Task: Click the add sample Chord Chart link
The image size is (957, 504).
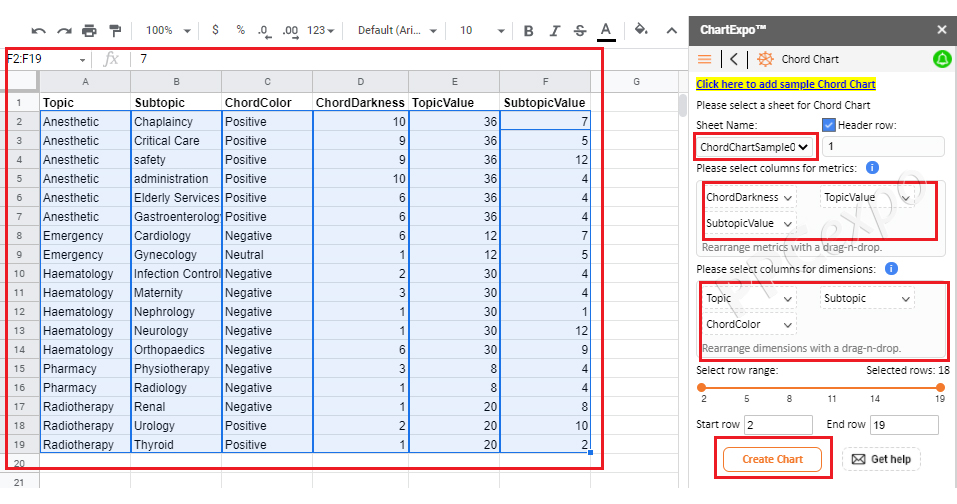Action: pyautogui.click(x=785, y=84)
